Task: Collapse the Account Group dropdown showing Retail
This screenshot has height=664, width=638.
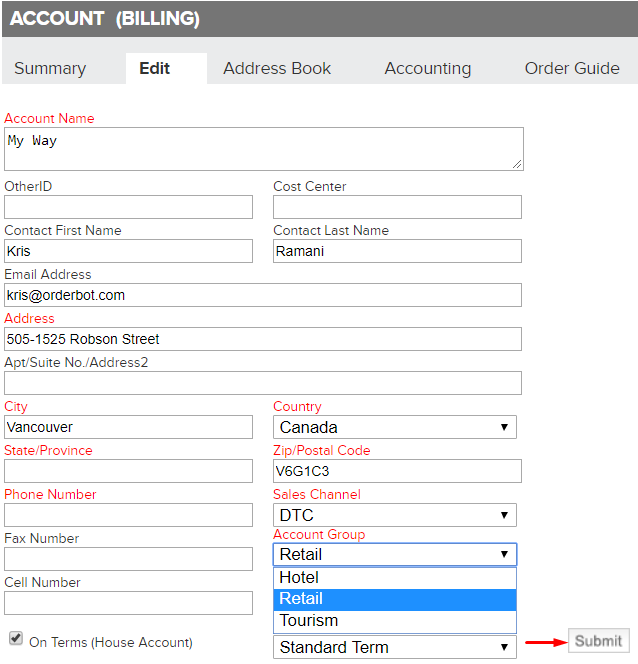Action: (x=395, y=554)
